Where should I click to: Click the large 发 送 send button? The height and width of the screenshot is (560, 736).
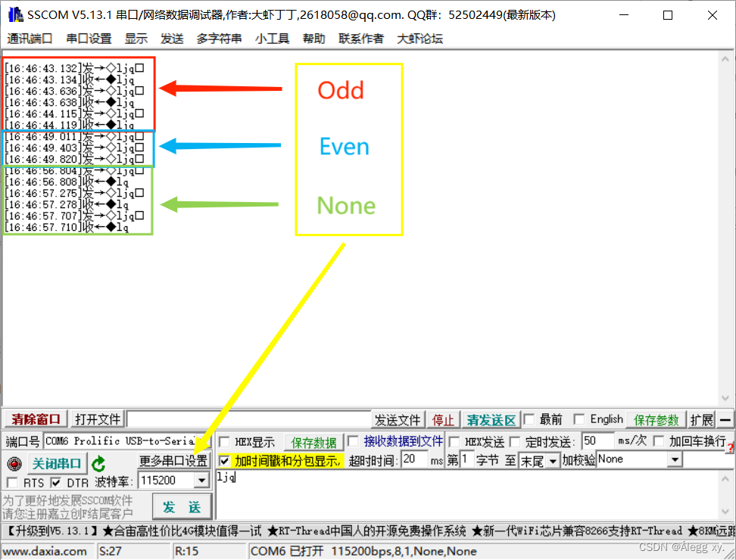click(x=182, y=506)
